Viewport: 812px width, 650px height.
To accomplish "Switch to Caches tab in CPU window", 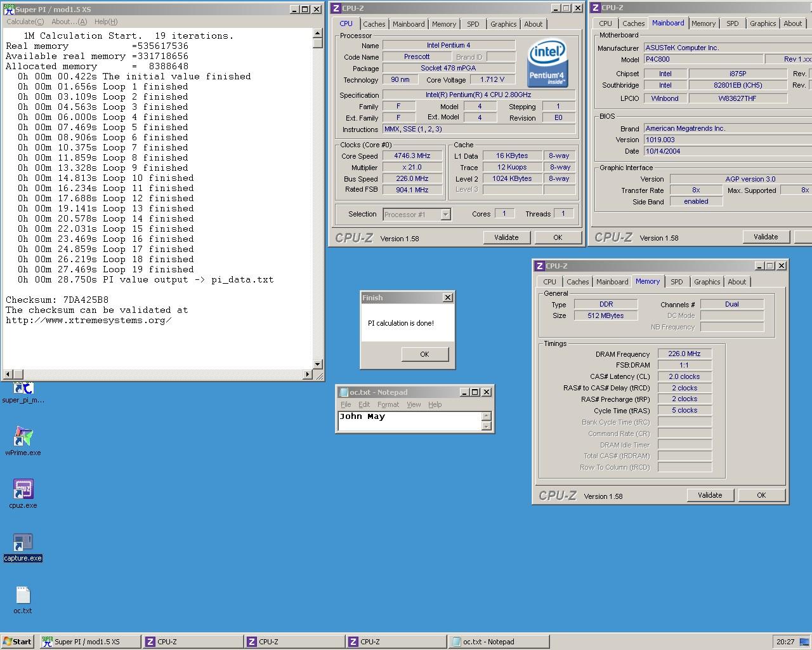I will [x=374, y=24].
